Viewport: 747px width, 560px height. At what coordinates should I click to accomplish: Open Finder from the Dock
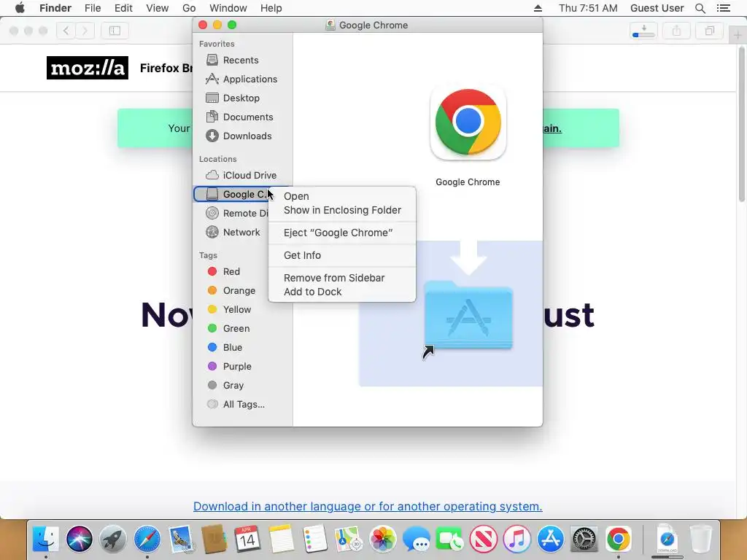(46, 539)
